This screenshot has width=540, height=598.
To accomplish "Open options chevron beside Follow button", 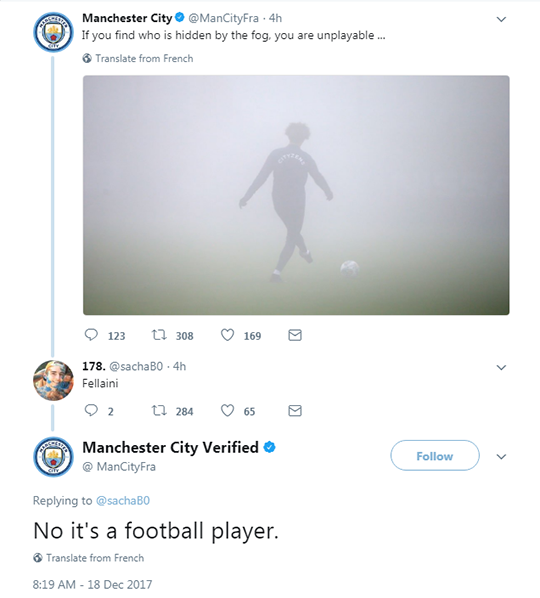I will click(x=501, y=456).
